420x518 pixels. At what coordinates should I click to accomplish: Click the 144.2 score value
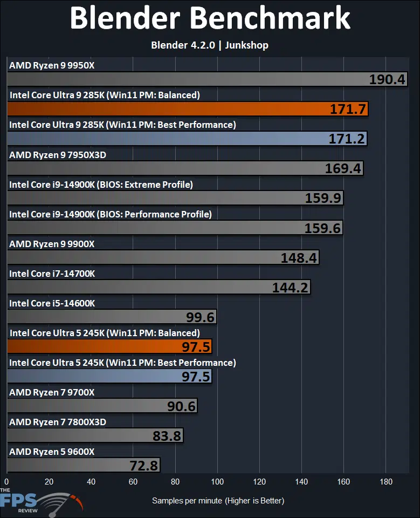(290, 288)
